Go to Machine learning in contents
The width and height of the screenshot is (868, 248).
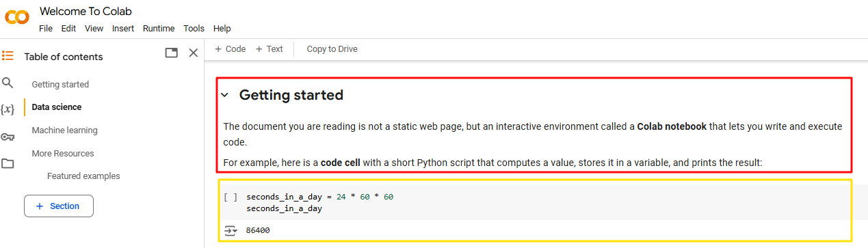pos(64,130)
